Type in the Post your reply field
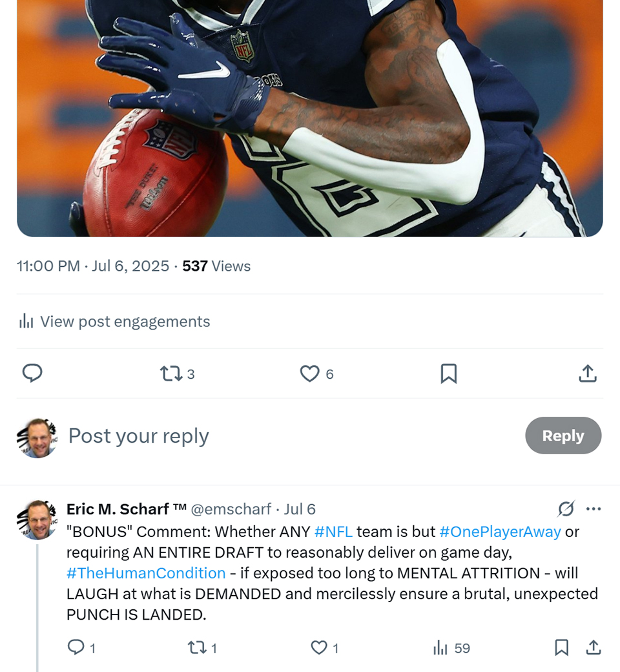 pos(258,436)
